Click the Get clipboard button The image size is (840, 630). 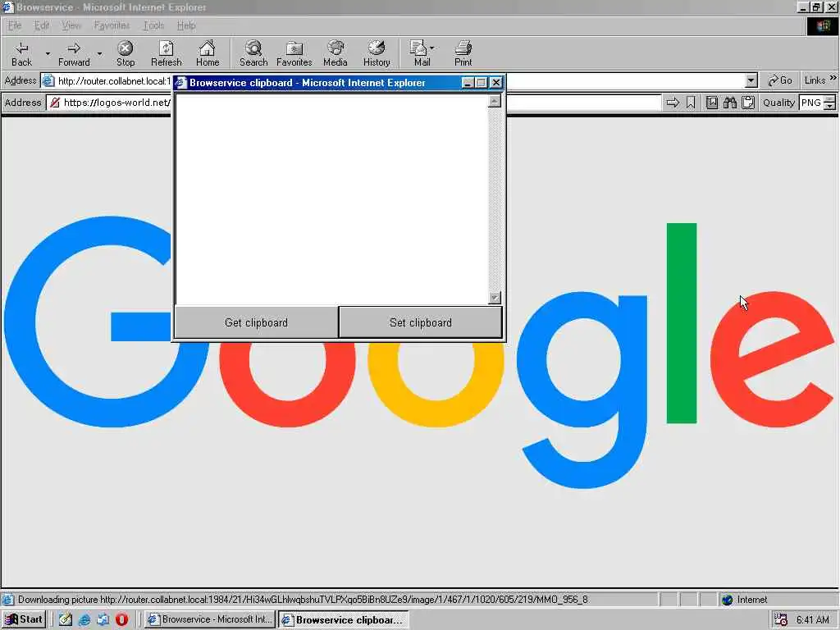256,322
